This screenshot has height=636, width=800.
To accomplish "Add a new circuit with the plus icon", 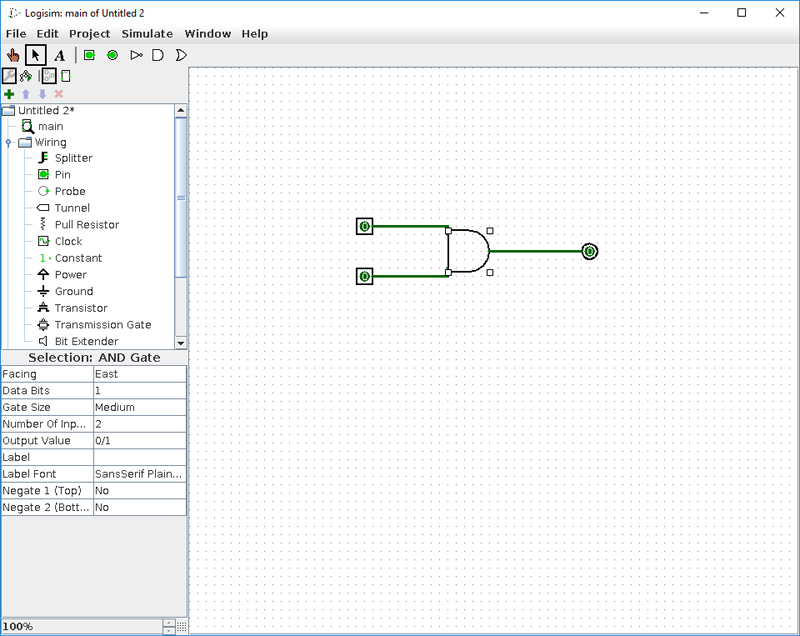I will [x=8, y=93].
